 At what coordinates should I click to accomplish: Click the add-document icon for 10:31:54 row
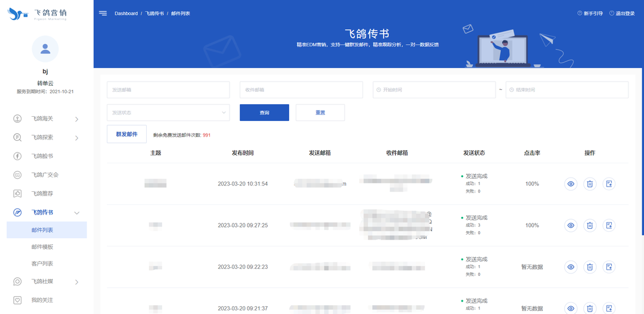pyautogui.click(x=609, y=184)
